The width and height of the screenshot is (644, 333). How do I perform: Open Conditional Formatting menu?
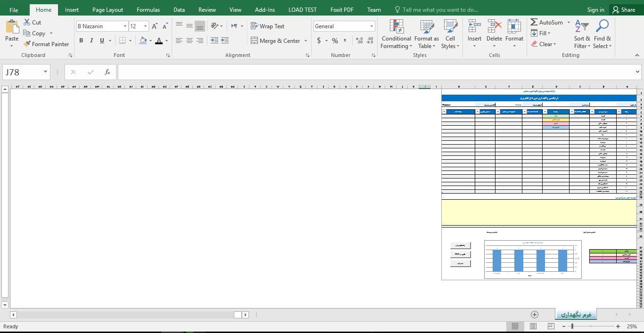(396, 34)
